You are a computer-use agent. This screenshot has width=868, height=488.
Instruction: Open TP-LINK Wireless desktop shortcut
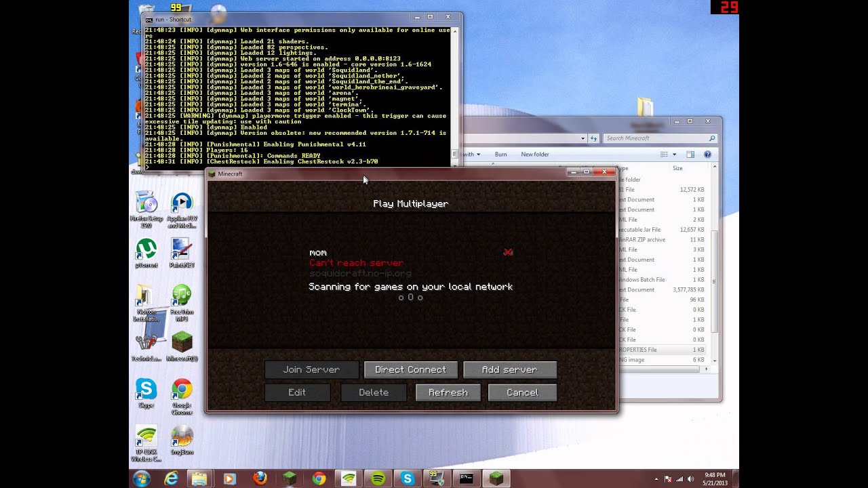click(146, 444)
